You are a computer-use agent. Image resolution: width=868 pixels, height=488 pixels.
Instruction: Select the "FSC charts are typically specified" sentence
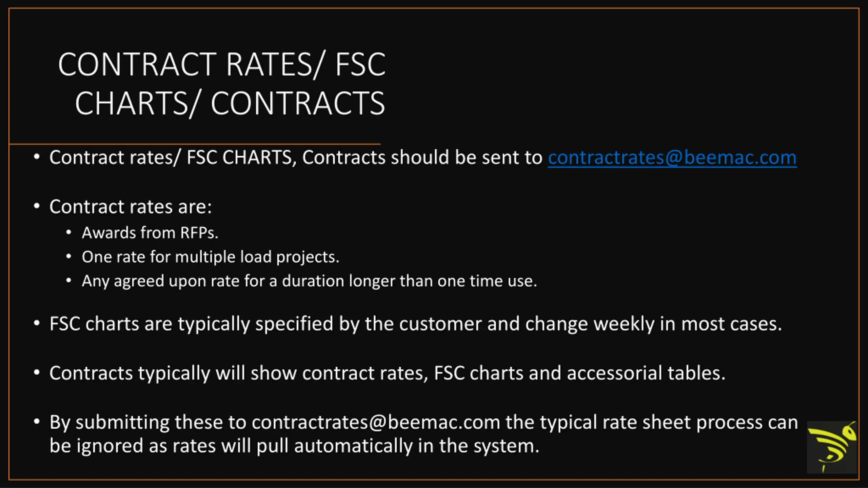point(415,324)
